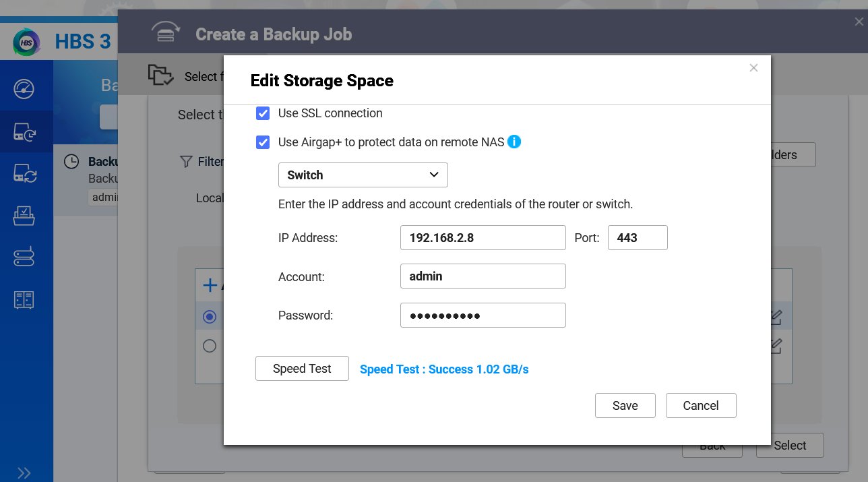Open Backup & Restore in sidebar
The image size is (868, 482).
point(24,131)
